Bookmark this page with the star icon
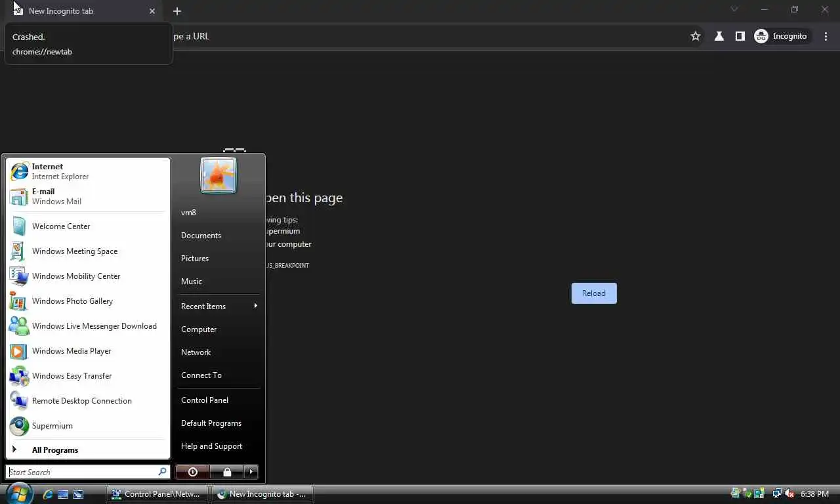Image resolution: width=840 pixels, height=504 pixels. (696, 36)
